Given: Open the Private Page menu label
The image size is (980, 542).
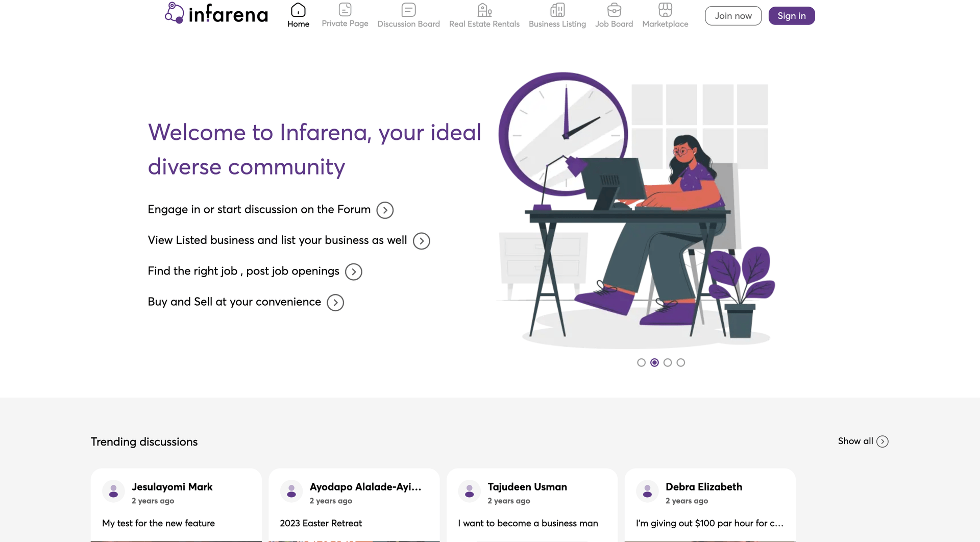Looking at the screenshot, I should point(345,23).
